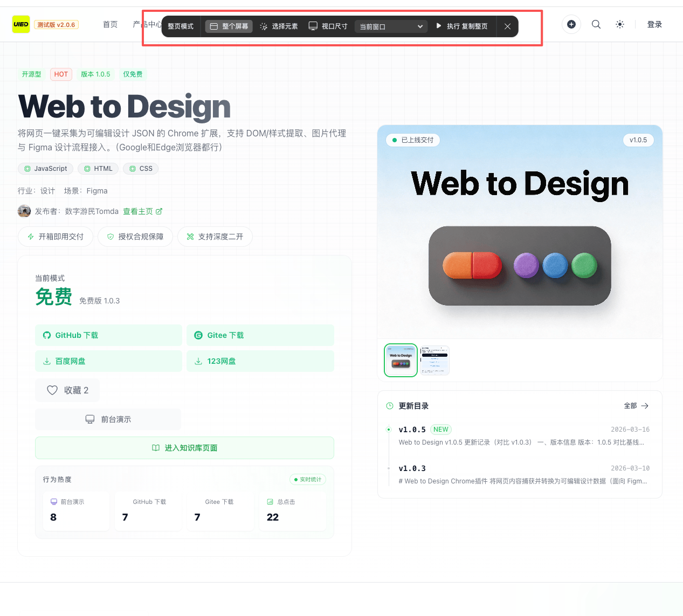The image size is (683, 616).
Task: Click the JavaScript tech tag
Action: tap(45, 169)
